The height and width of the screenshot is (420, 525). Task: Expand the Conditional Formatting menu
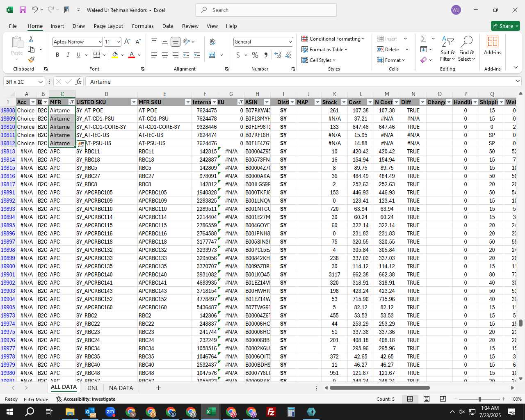tap(333, 39)
